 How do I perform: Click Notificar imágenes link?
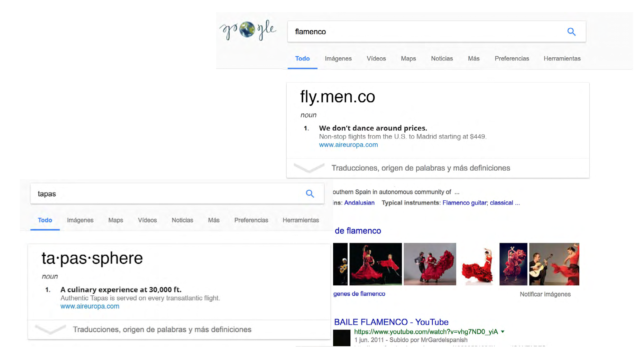545,294
